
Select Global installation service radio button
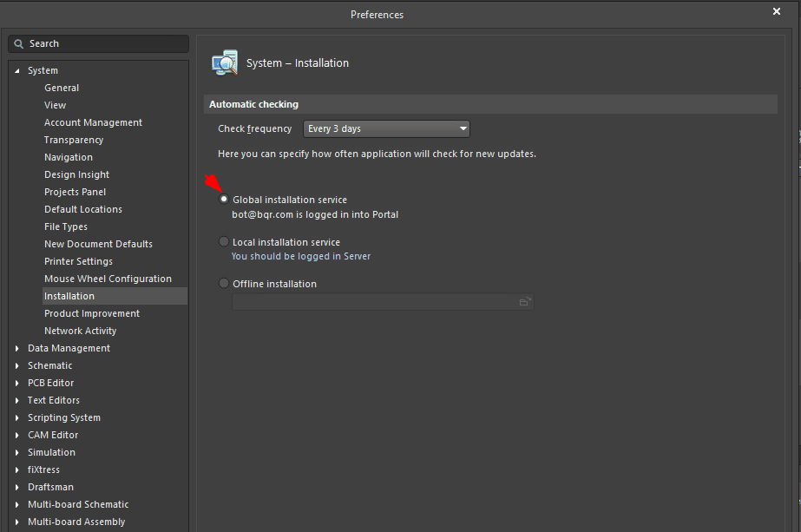click(224, 200)
